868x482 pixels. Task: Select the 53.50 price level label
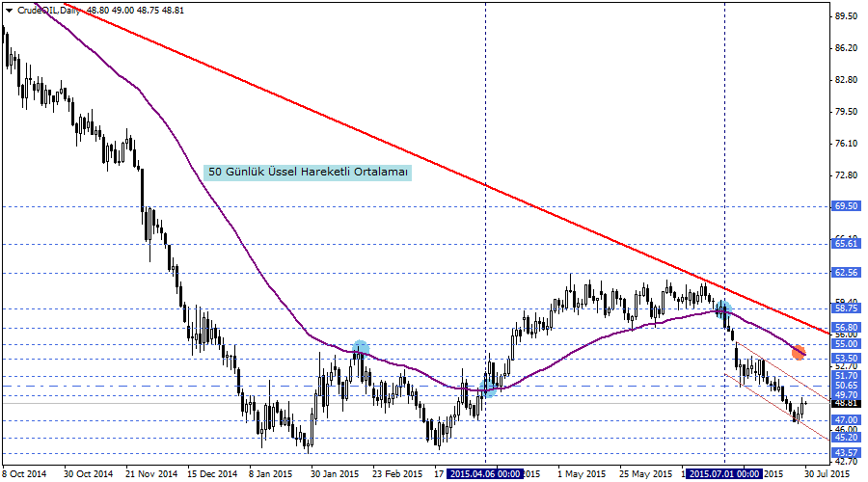pos(846,358)
